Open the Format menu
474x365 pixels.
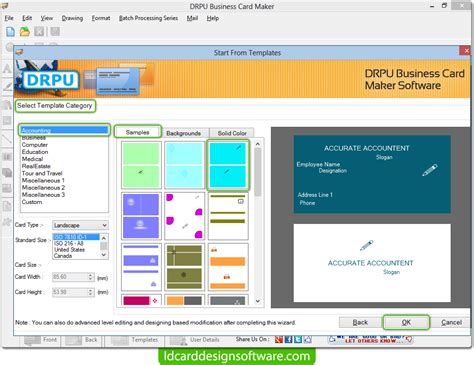[x=101, y=18]
